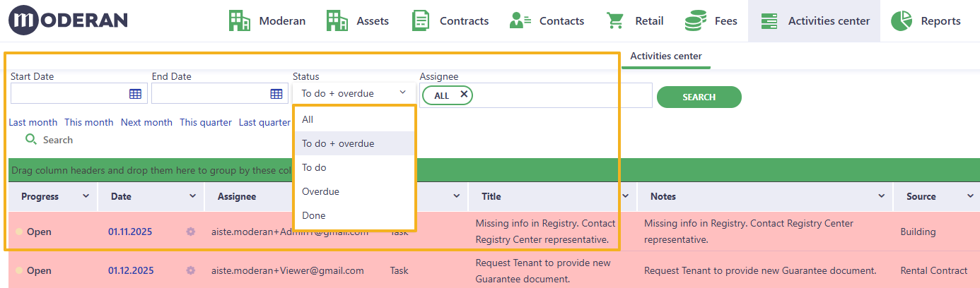Sort by Title column header
980x288 pixels.
click(x=491, y=196)
